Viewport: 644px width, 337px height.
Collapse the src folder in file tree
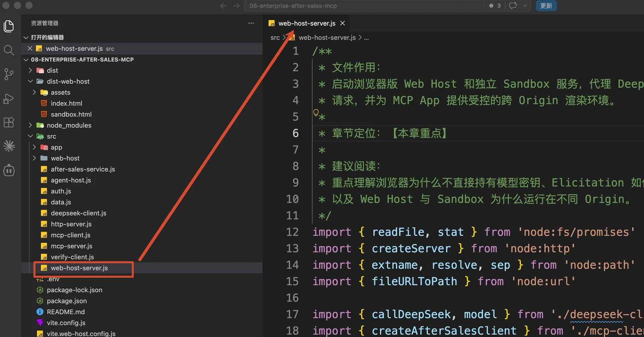tap(30, 136)
